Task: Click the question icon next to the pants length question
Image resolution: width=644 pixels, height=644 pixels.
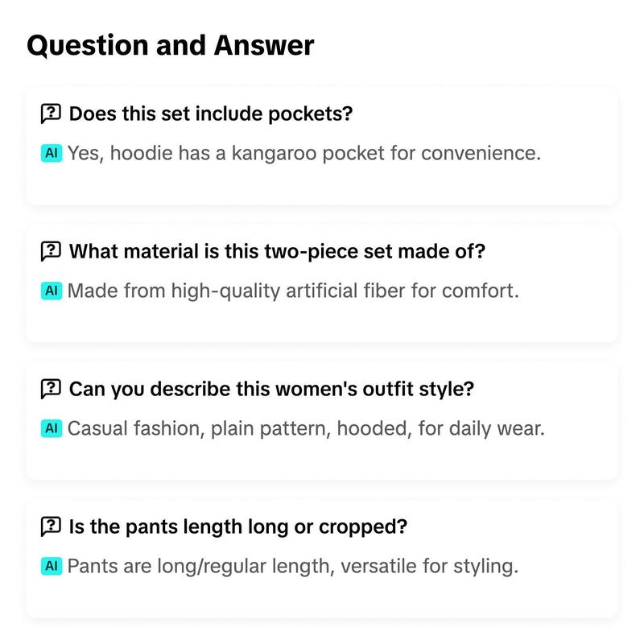Action: click(x=51, y=526)
